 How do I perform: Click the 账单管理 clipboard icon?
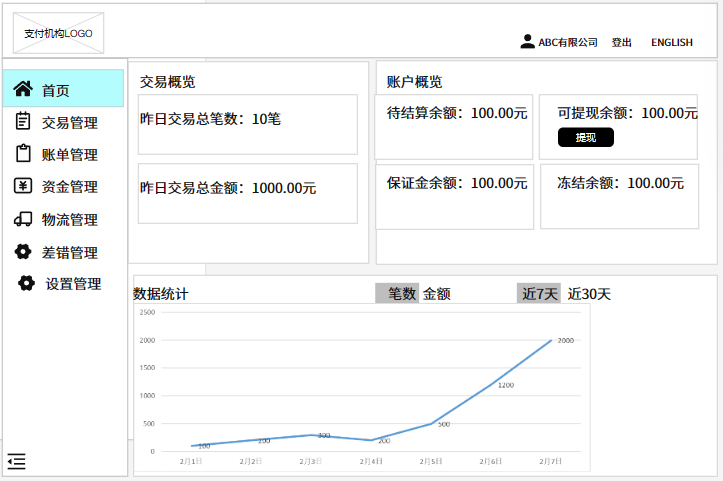23,153
